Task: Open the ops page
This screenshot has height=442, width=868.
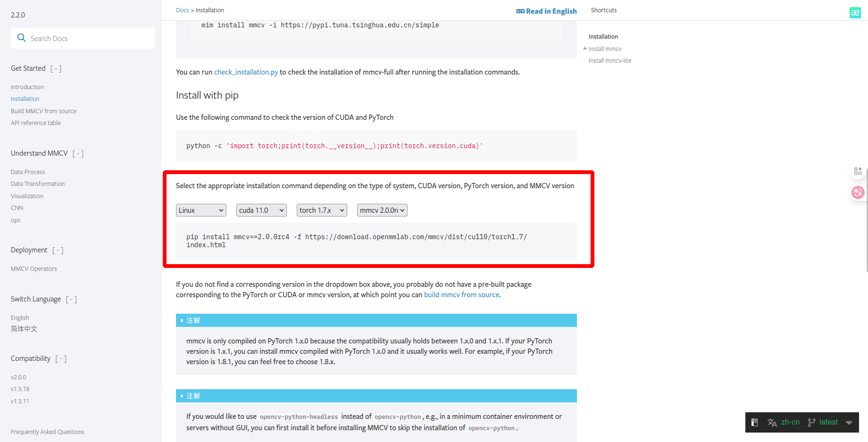Action: 16,220
